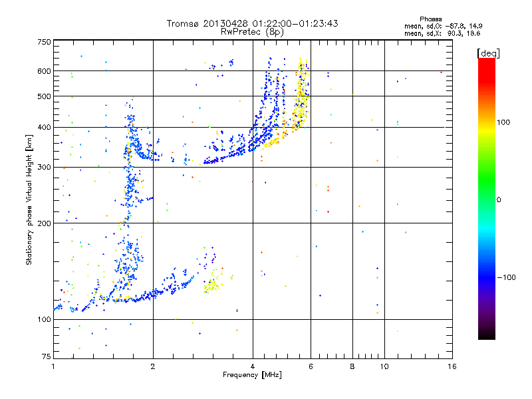Select the 'mean, sd,X: 90.3, 18.6' line
Viewport: 532px width, 399px height.
[x=442, y=33]
